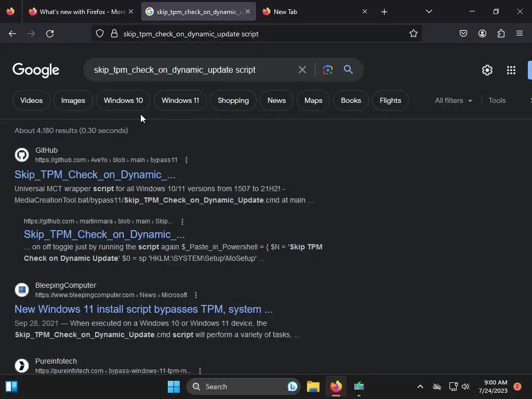Open the tracking protection shield icon
Screen dimensions: 532x399
click(99, 34)
